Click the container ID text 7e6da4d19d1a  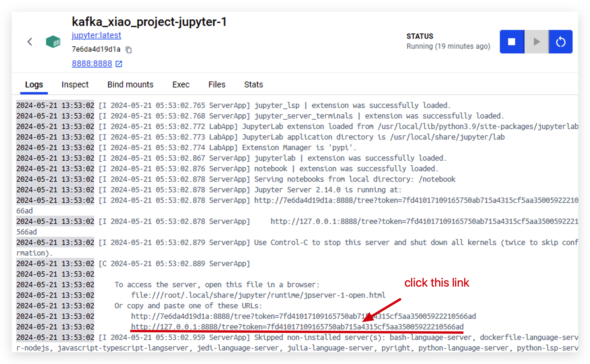(96, 49)
